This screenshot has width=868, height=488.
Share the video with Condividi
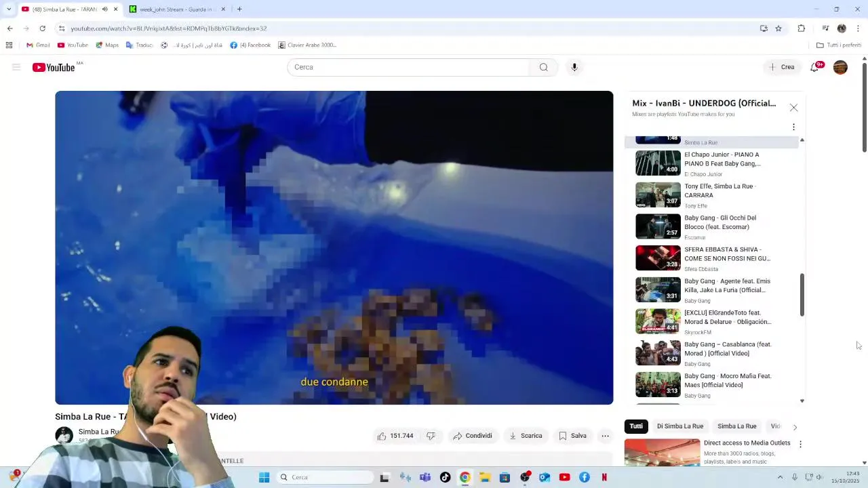(473, 436)
